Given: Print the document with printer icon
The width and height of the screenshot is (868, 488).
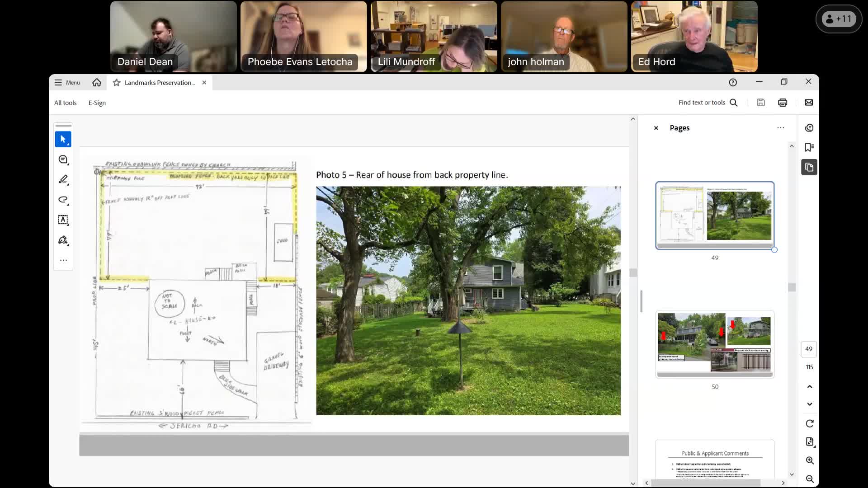Looking at the screenshot, I should tap(783, 103).
